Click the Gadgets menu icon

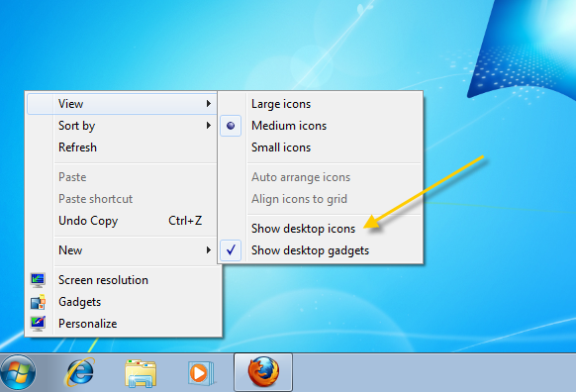[38, 302]
